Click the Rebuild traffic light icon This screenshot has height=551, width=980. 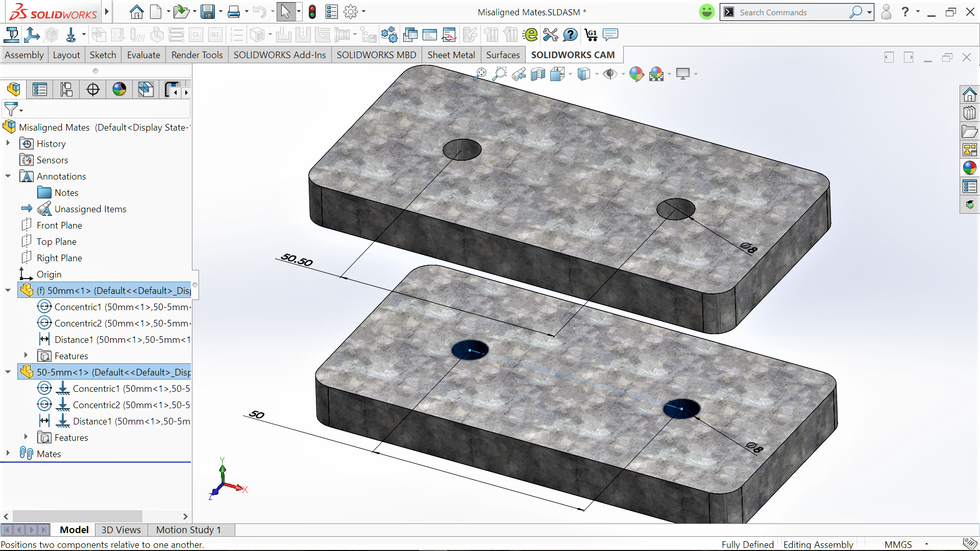312,12
